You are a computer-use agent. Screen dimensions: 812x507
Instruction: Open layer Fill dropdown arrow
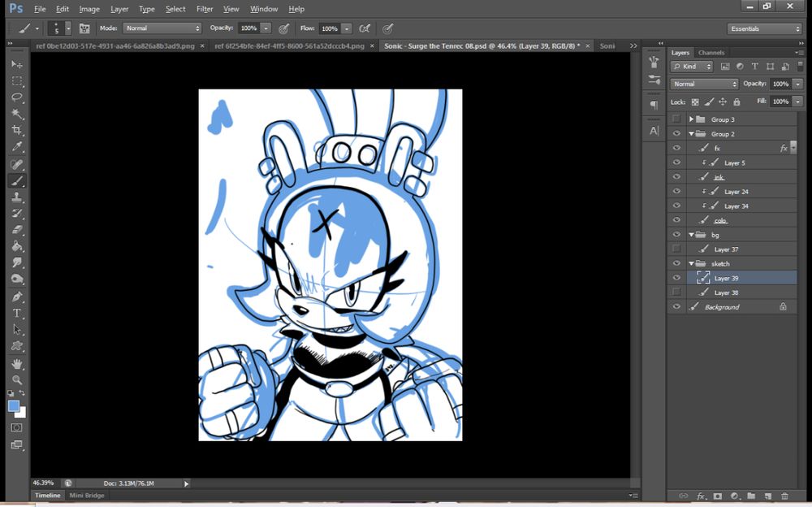point(797,102)
